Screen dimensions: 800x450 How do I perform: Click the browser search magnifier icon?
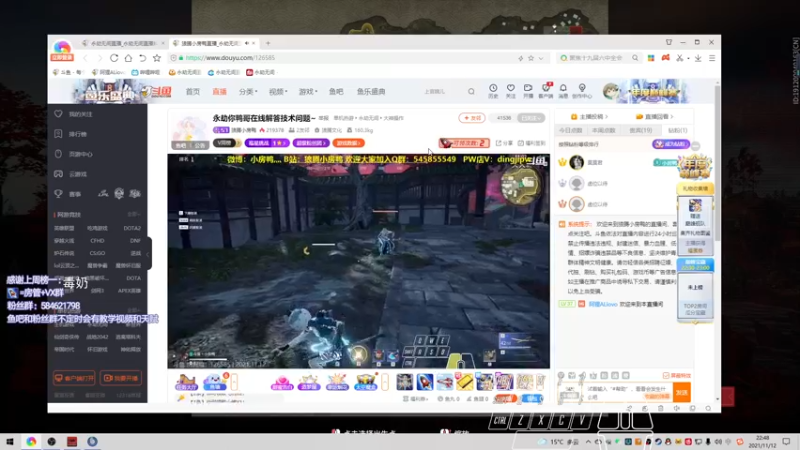(635, 58)
